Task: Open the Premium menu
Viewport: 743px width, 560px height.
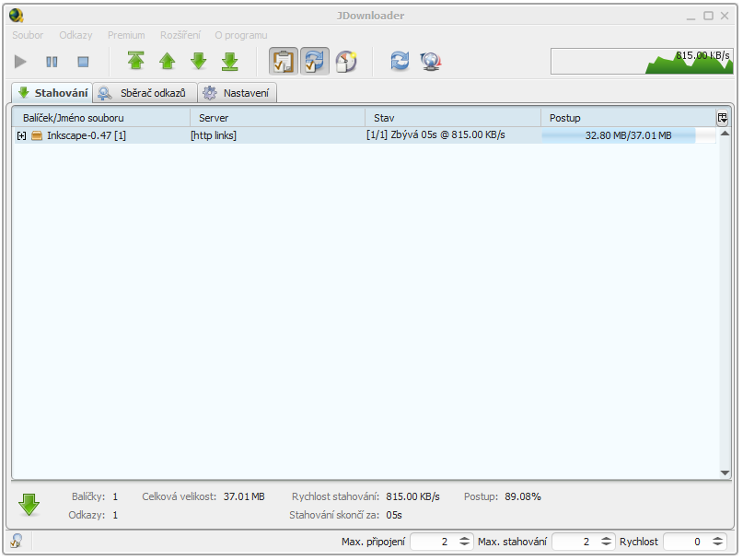Action: coord(126,35)
